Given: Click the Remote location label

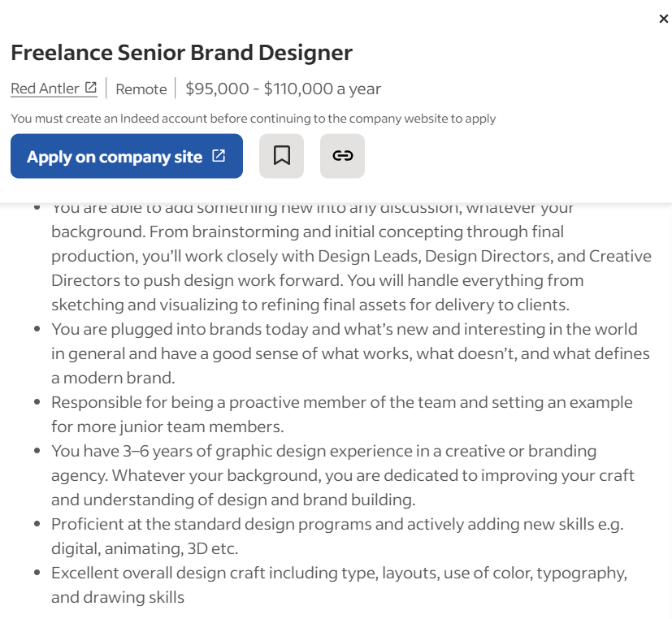Looking at the screenshot, I should click(x=141, y=89).
